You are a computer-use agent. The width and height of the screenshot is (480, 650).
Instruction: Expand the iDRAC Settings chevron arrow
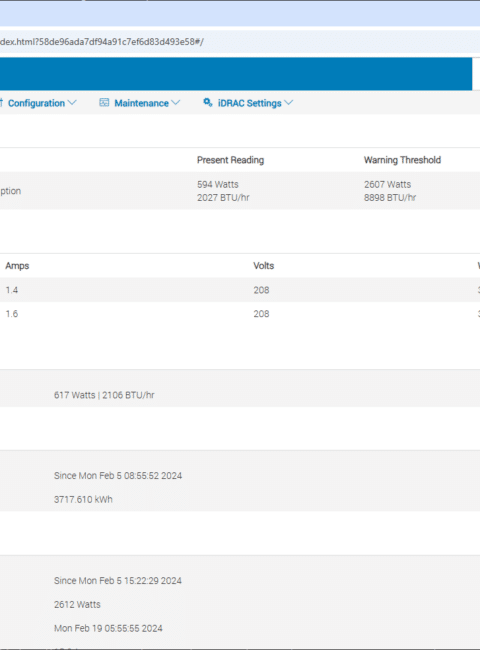coord(288,103)
